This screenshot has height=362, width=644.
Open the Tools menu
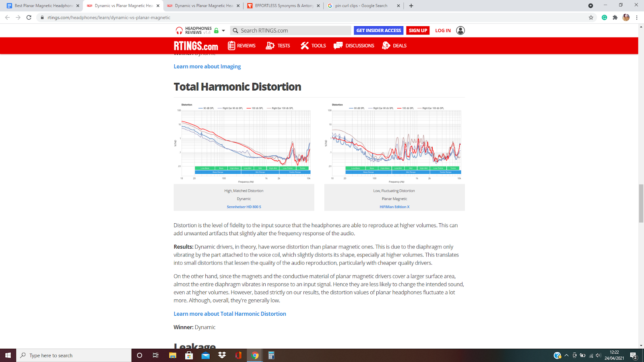click(x=313, y=45)
